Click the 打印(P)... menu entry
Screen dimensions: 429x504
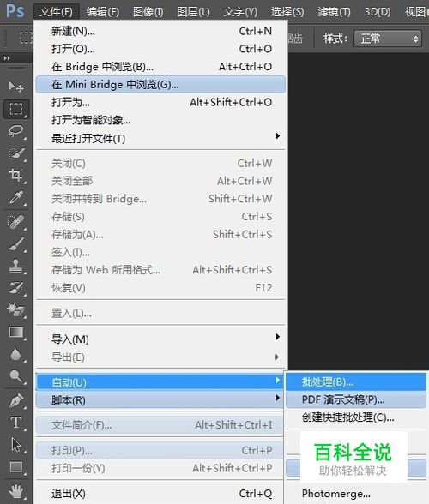point(160,450)
